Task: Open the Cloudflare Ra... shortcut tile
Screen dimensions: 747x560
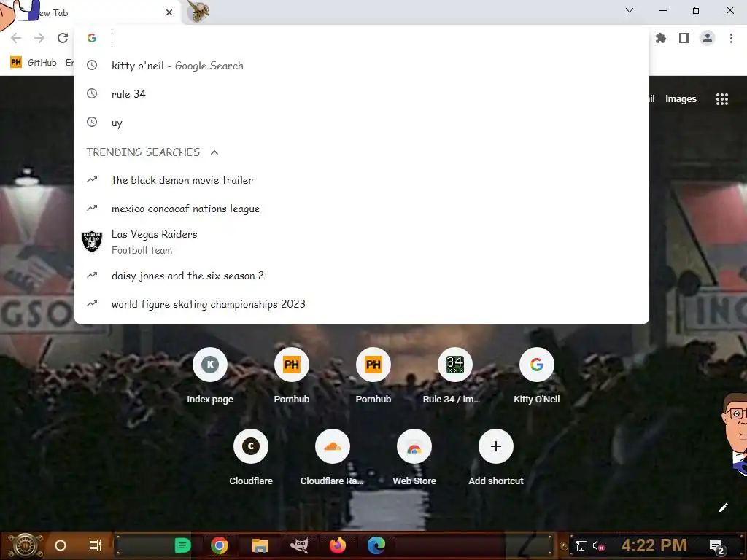Action: pyautogui.click(x=332, y=458)
